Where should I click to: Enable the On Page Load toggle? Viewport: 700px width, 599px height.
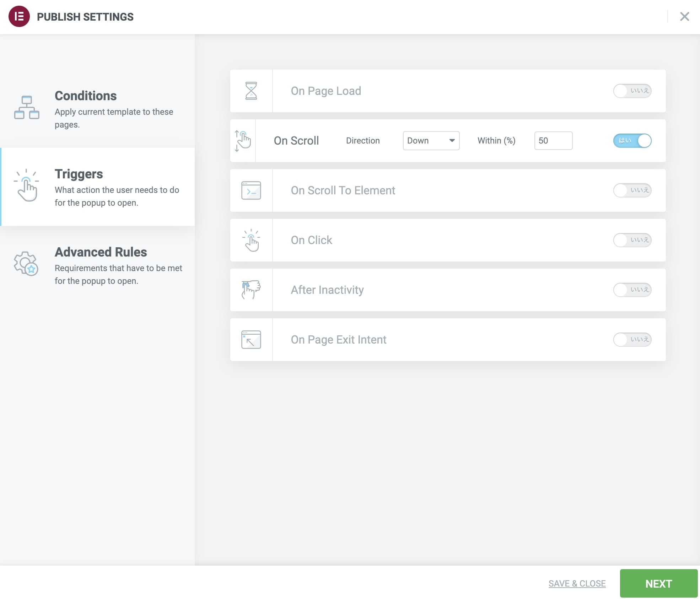tap(632, 91)
